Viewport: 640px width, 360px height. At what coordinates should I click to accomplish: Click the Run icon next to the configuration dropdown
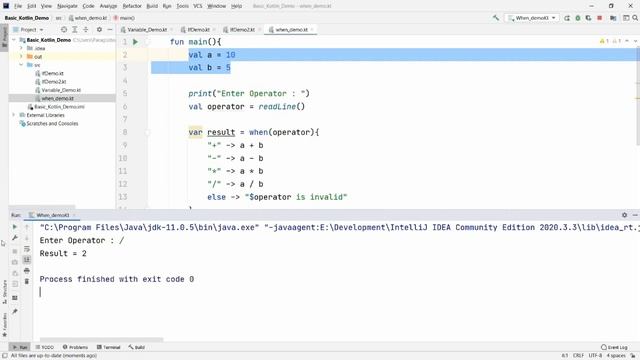(x=567, y=18)
